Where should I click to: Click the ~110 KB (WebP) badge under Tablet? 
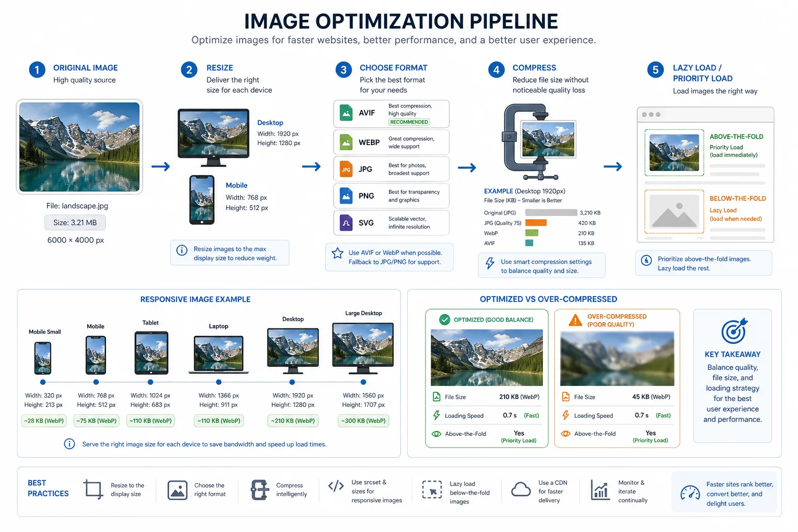151,421
